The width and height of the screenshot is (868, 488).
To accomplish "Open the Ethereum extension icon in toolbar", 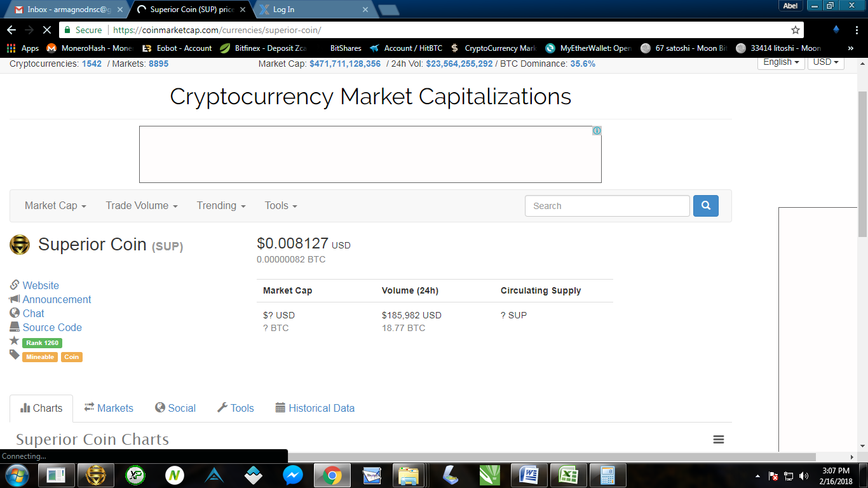I will click(836, 30).
